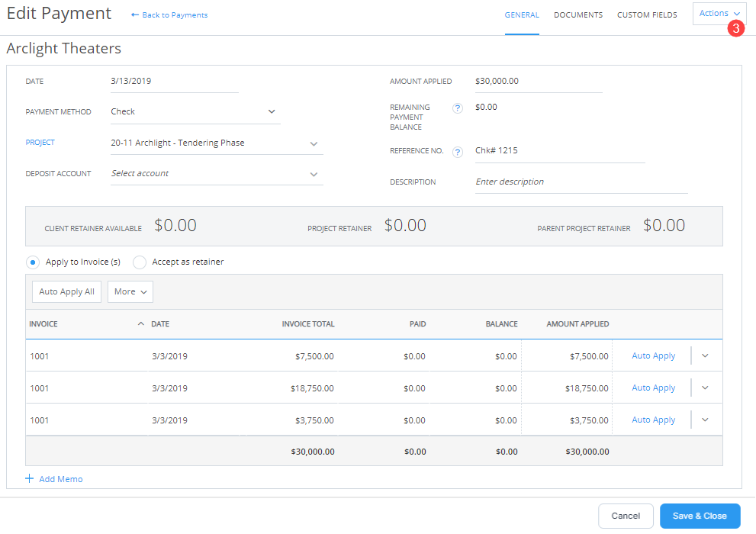Viewport: 756px width, 534px height.
Task: Expand row options for $3,750.00 invoice
Action: [705, 420]
